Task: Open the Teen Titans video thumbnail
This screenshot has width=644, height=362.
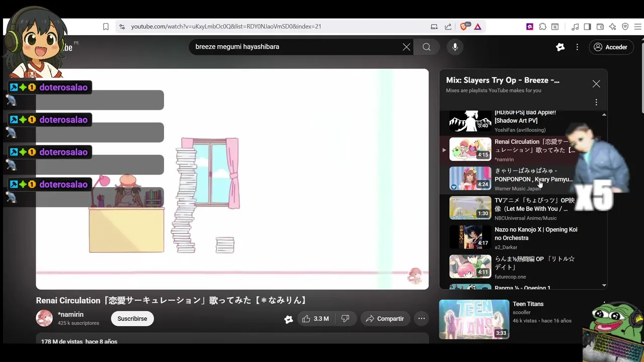Action: click(x=474, y=319)
